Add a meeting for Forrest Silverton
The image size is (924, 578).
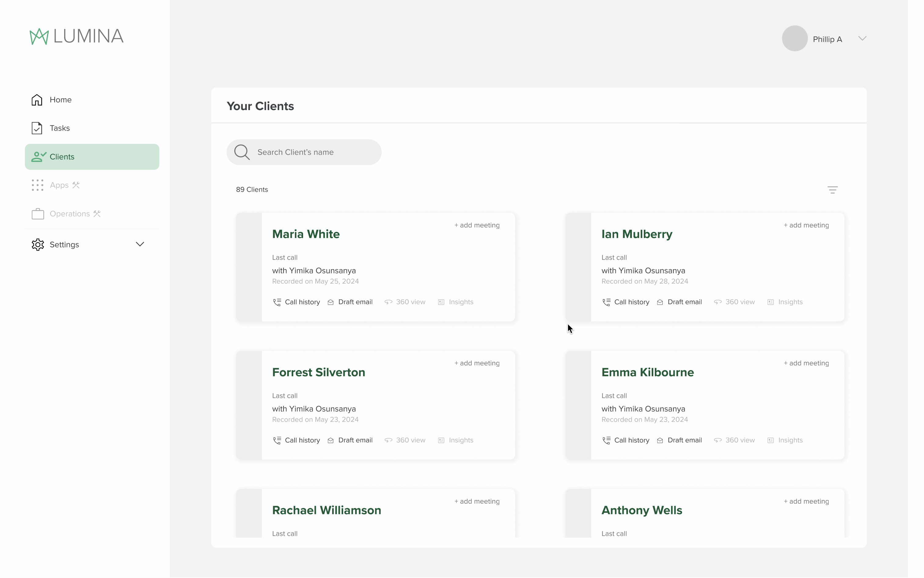click(477, 363)
